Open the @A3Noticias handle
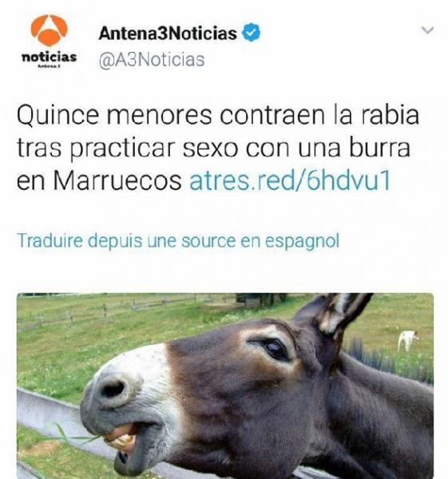Viewport: 448px width, 479px height. (152, 60)
